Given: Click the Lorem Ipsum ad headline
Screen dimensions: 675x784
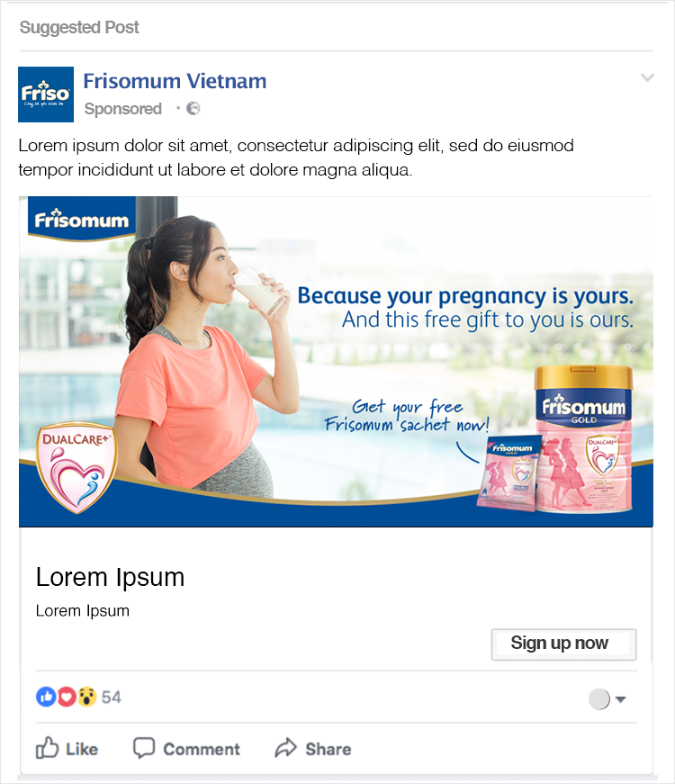Looking at the screenshot, I should click(x=111, y=577).
